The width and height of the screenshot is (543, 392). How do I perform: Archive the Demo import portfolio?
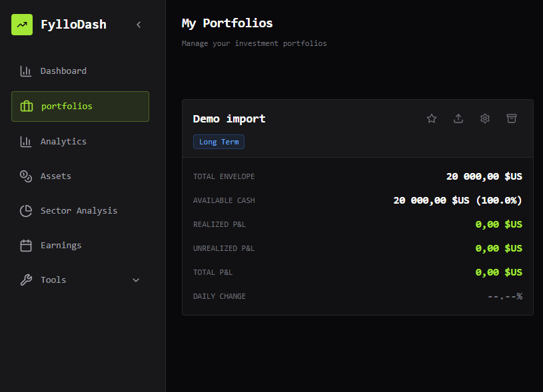tap(511, 118)
